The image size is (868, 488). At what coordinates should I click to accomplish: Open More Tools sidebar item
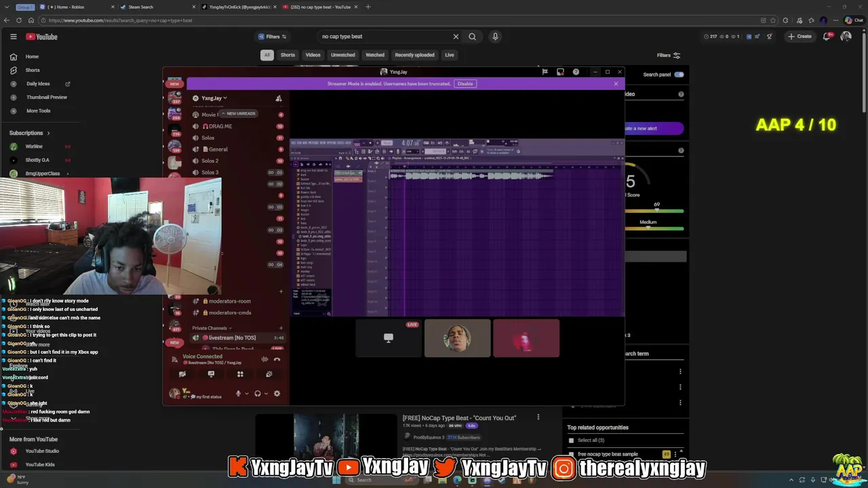pyautogui.click(x=38, y=111)
